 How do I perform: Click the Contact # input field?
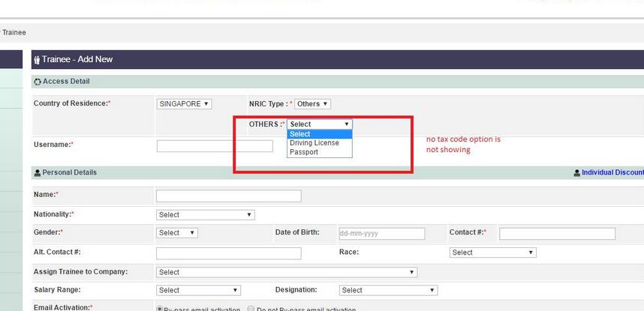(556, 234)
